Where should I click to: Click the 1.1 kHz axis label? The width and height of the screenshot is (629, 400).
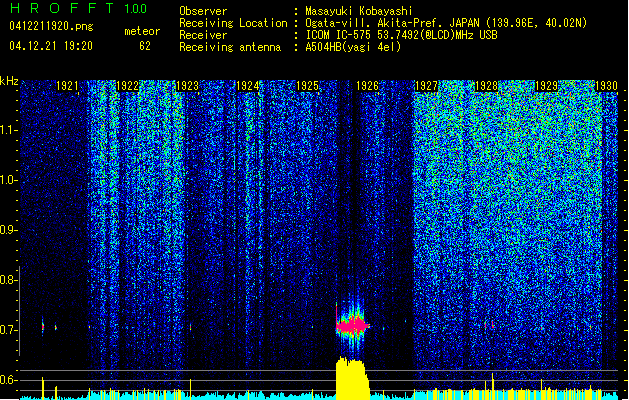[x=9, y=131]
